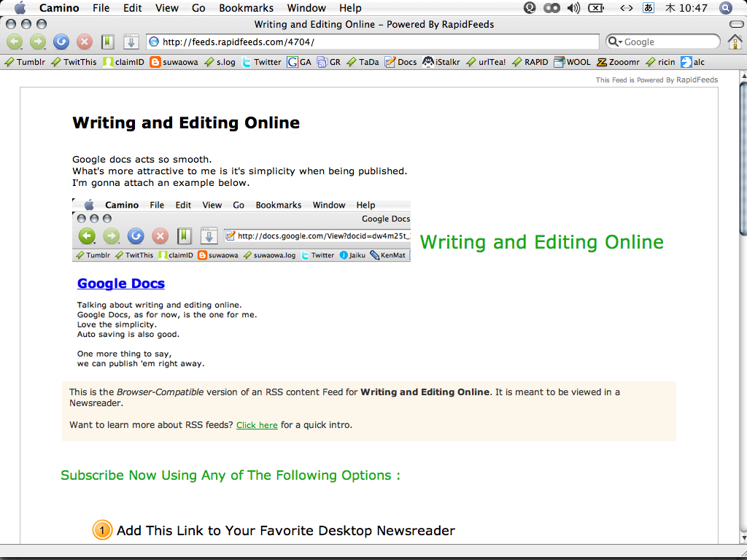Open the View menu
Image resolution: width=747 pixels, height=560 pixels.
[167, 7]
